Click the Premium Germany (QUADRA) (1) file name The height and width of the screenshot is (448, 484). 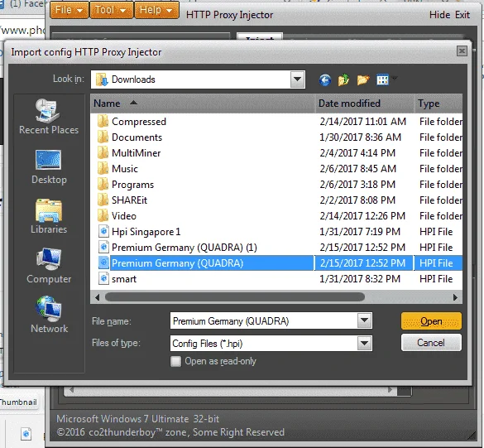[184, 248]
